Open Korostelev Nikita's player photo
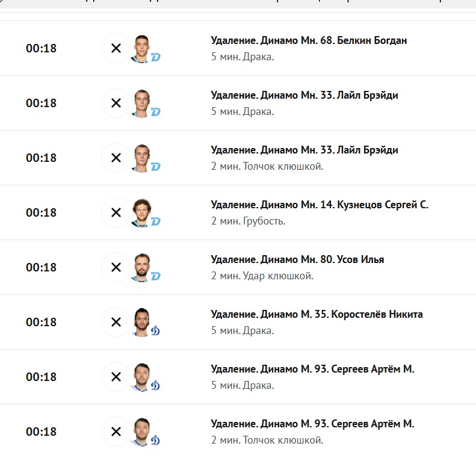The height and width of the screenshot is (458, 476). 141,323
